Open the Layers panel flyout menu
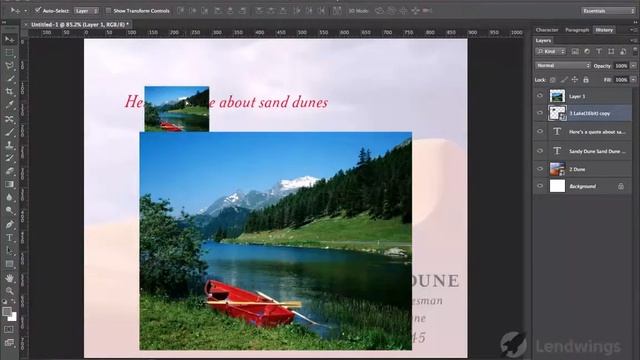Screen dimensions: 640x360 coord(633,40)
